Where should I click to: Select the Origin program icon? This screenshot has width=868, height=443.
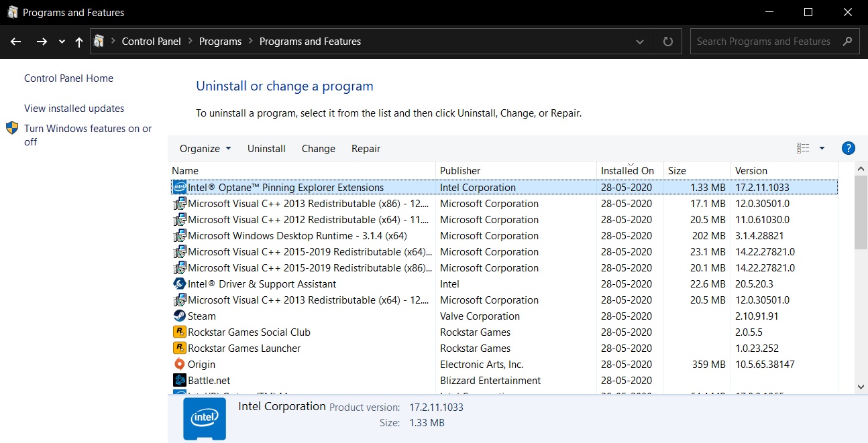(179, 365)
